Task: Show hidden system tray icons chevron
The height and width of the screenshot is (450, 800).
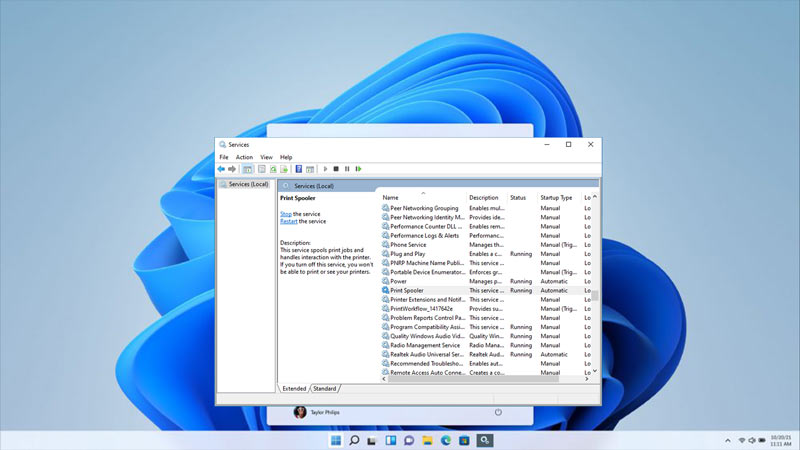Action: [x=728, y=440]
